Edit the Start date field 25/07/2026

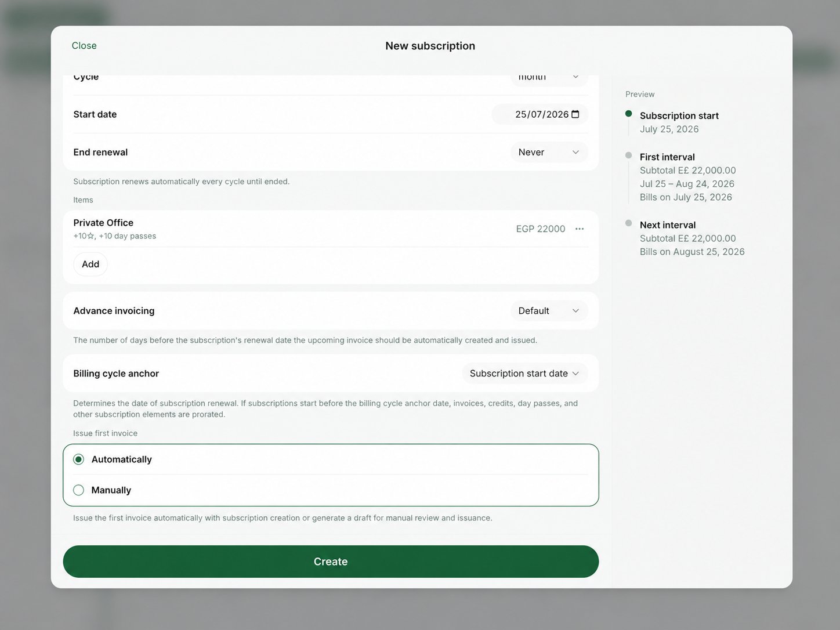(x=540, y=114)
